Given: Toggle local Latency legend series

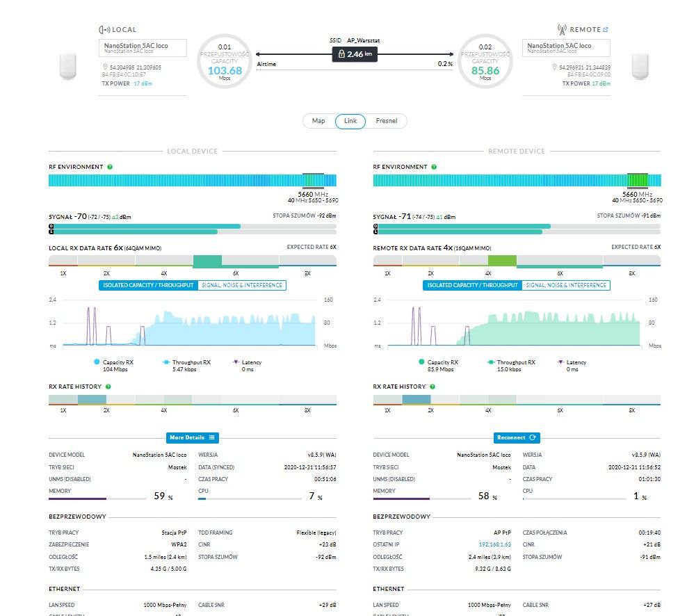Looking at the screenshot, I should click(247, 366).
